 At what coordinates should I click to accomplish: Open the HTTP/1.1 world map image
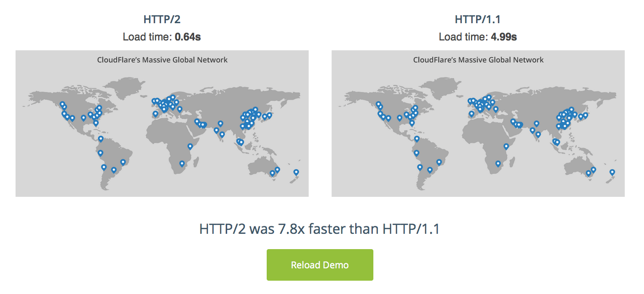(478, 123)
